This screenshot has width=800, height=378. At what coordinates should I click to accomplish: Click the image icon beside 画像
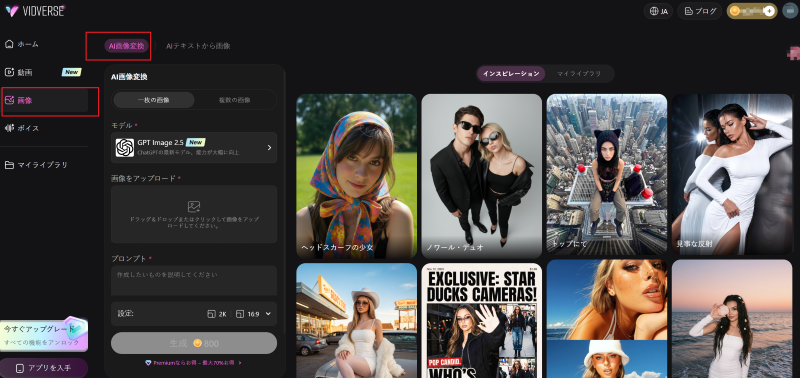click(x=9, y=100)
